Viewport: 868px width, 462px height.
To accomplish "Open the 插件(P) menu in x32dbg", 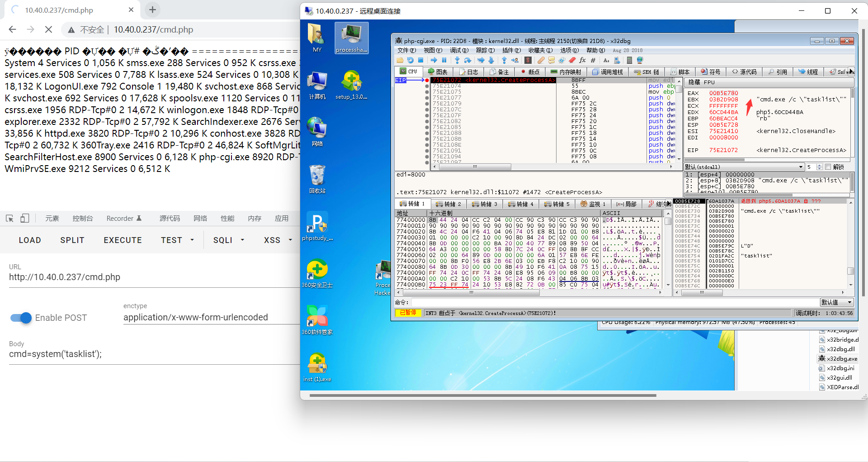I will point(511,50).
